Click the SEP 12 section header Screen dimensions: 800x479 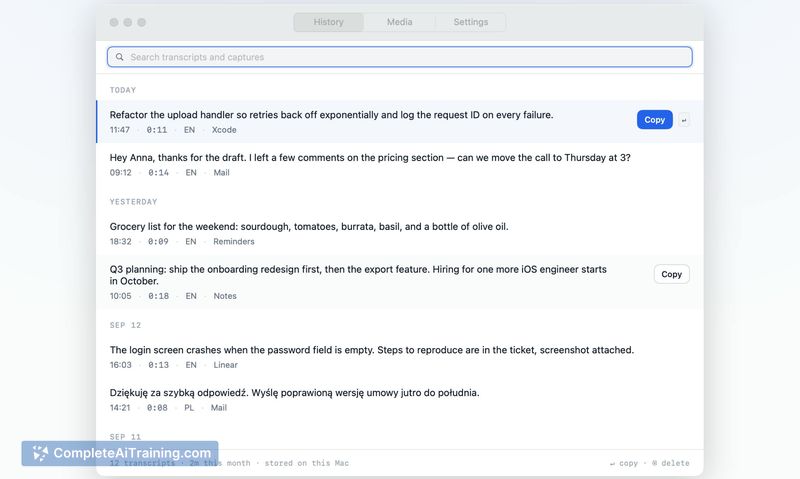125,325
